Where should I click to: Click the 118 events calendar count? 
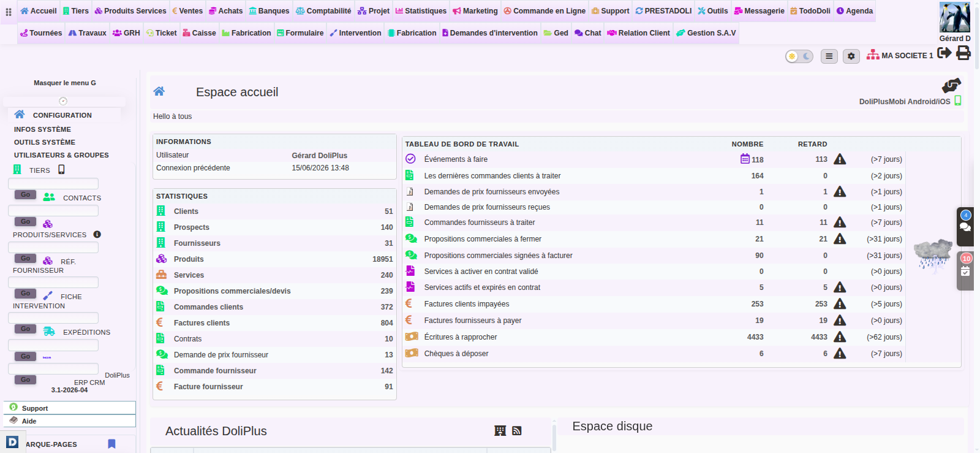pyautogui.click(x=752, y=159)
